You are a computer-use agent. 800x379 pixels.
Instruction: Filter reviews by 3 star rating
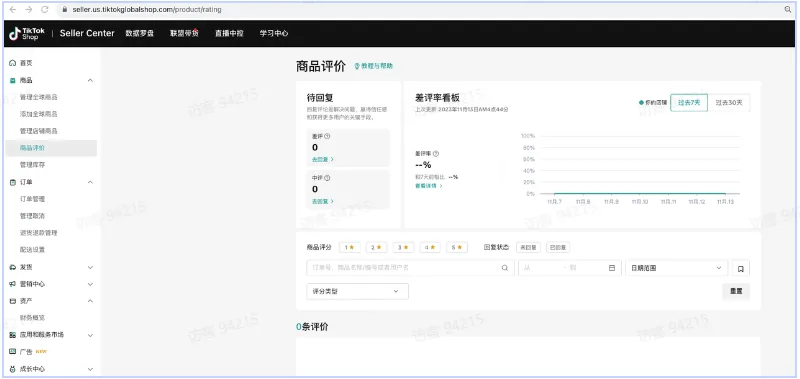[404, 247]
